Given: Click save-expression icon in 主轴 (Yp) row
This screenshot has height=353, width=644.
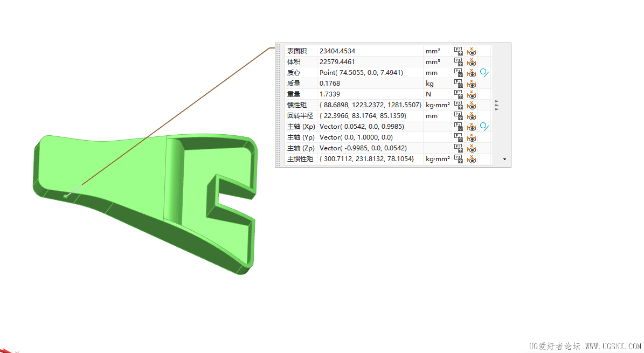Looking at the screenshot, I should coord(459,137).
